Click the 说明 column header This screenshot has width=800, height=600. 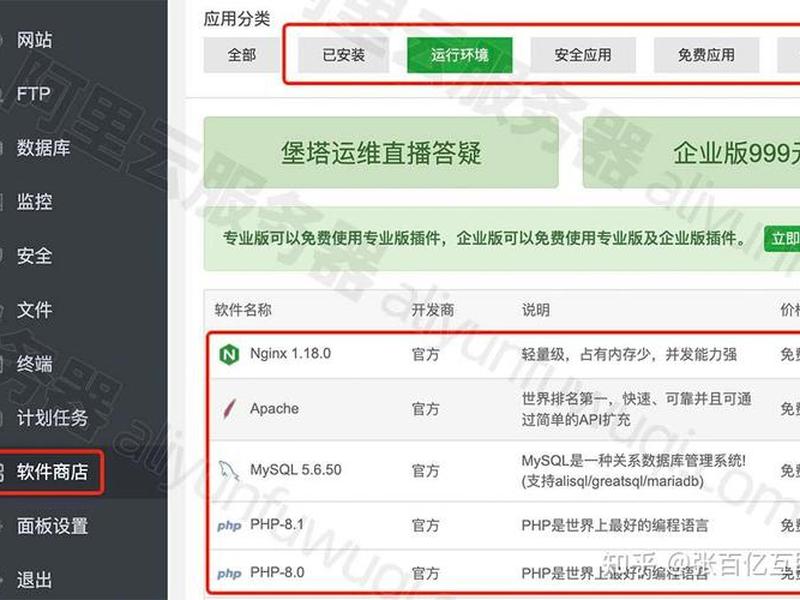pyautogui.click(x=536, y=310)
